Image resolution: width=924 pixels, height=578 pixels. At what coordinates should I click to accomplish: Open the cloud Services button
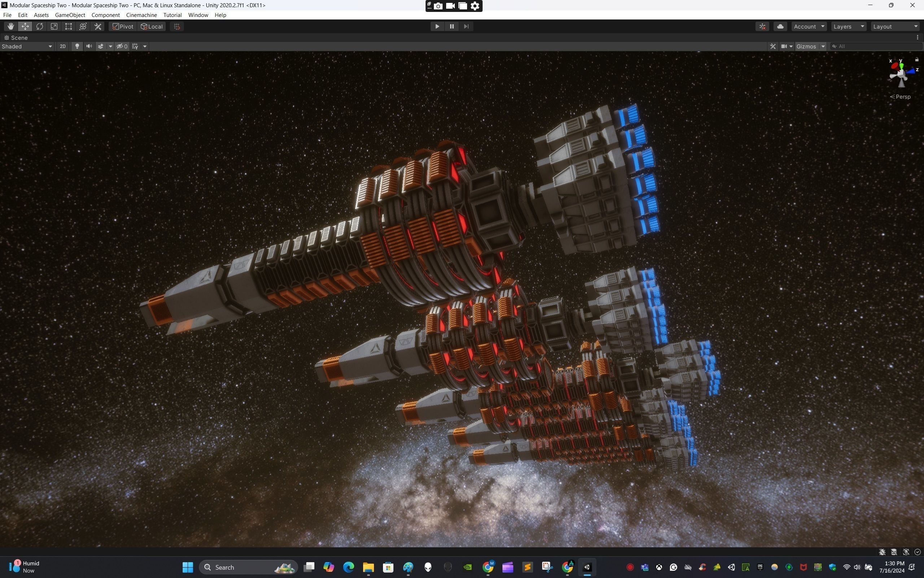[x=780, y=26]
